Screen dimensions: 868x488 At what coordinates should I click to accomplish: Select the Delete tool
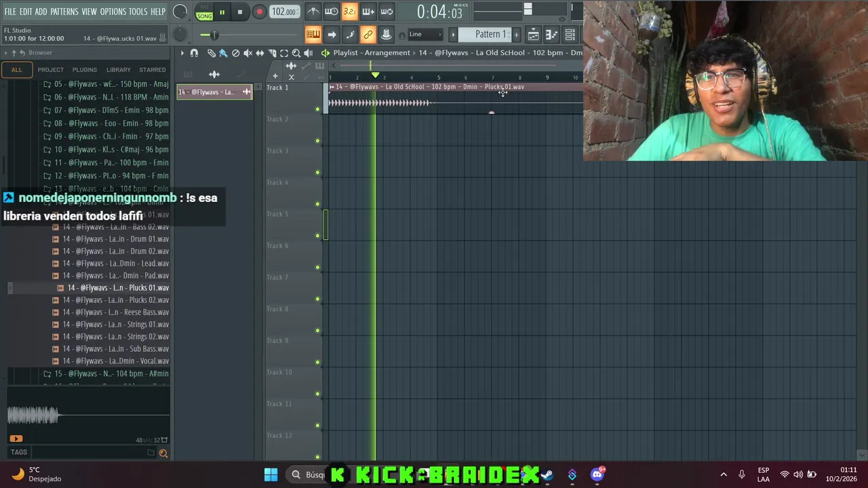pyautogui.click(x=235, y=53)
